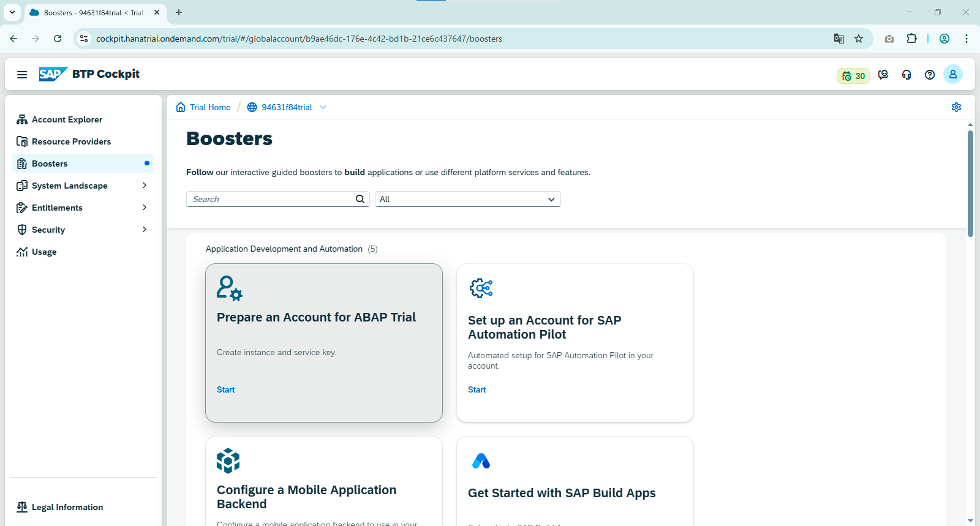Click the search magnifier icon
This screenshot has width=980, height=526.
pyautogui.click(x=360, y=199)
